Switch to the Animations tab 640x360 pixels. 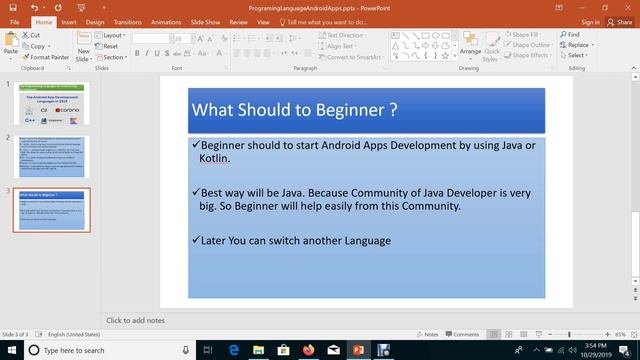click(166, 22)
